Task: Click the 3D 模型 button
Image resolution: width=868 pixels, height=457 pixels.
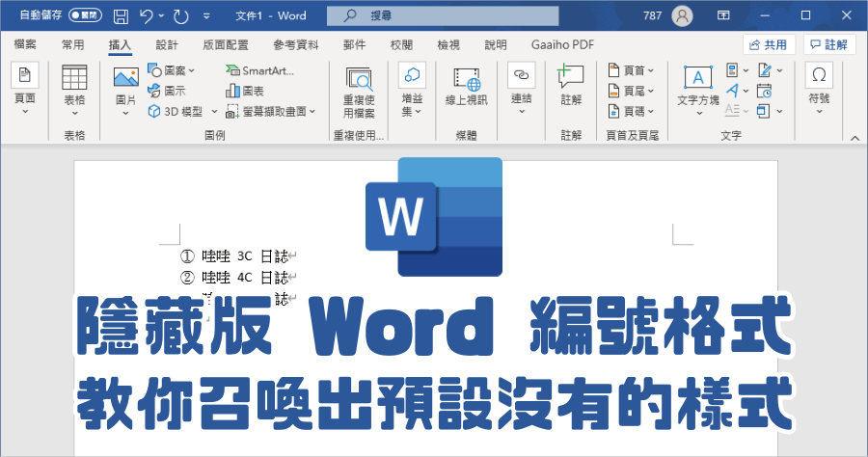Action: pyautogui.click(x=176, y=111)
